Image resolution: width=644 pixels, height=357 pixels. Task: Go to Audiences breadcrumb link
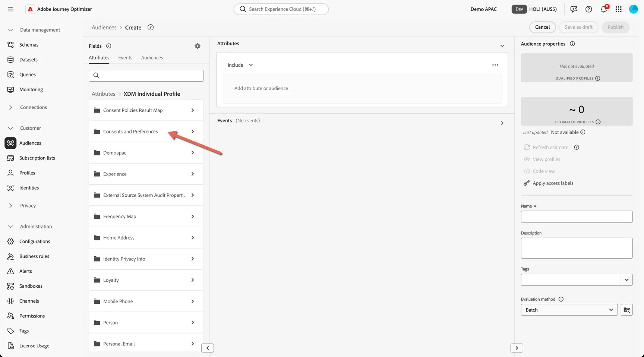[104, 27]
